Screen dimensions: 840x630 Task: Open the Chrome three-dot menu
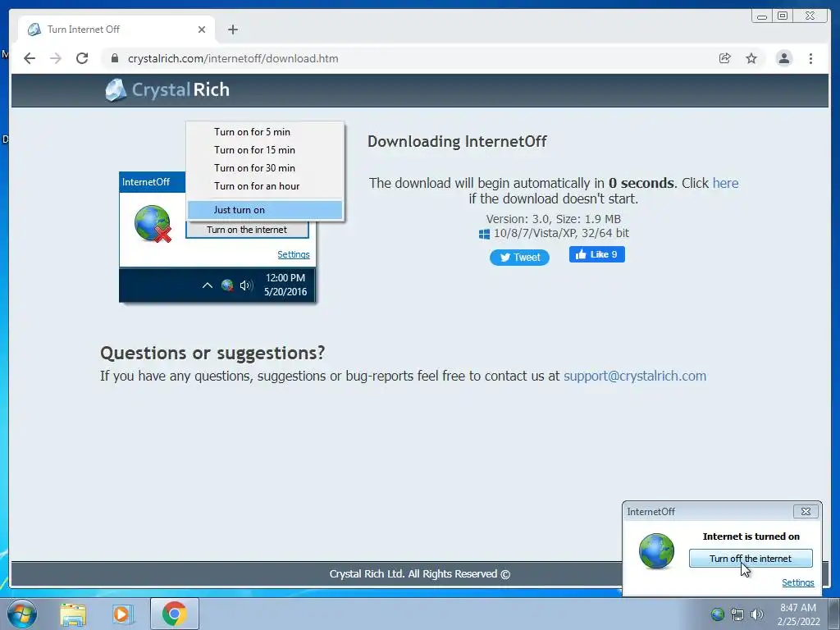810,58
